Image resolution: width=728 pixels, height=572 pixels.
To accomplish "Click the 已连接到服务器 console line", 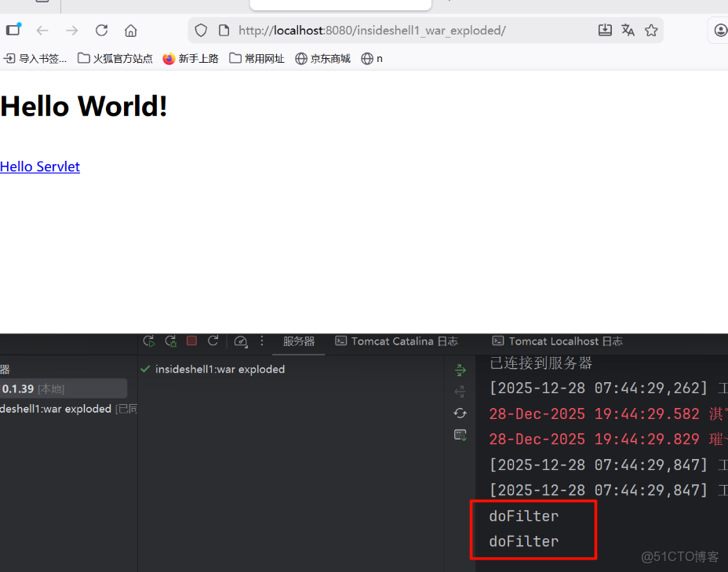I will point(541,363).
